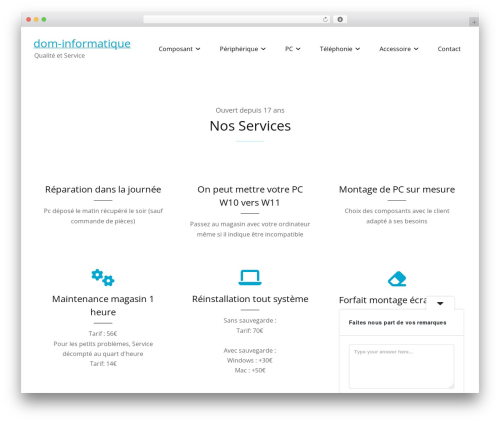Click the Avec sauvegarde : label

pyautogui.click(x=250, y=351)
